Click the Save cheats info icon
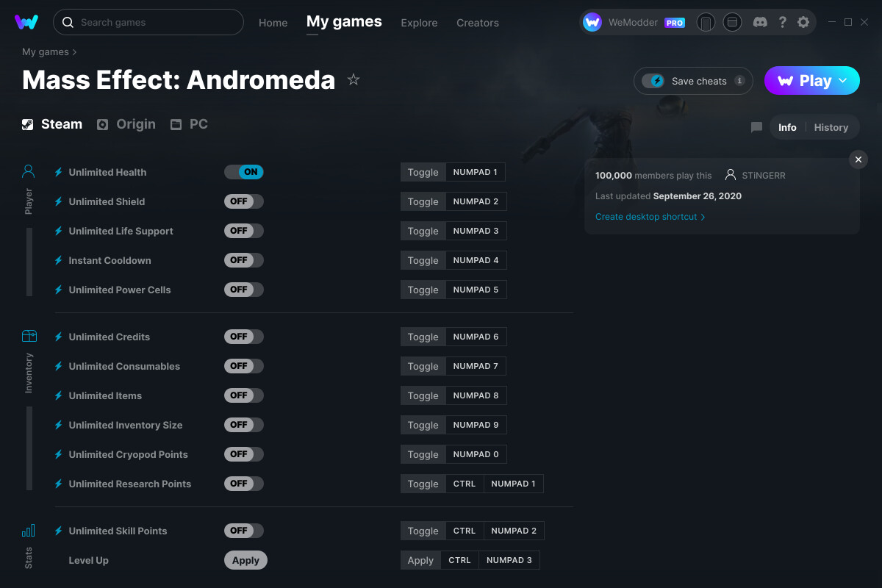The width and height of the screenshot is (882, 588). coord(739,81)
